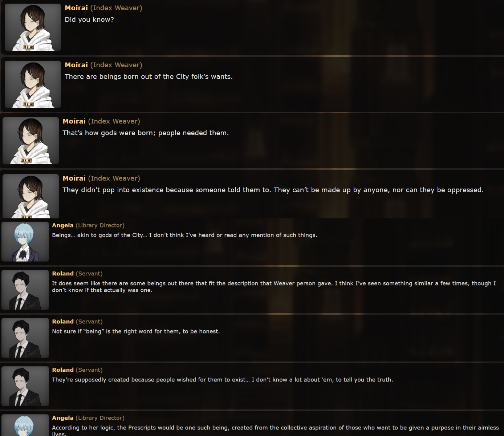The image size is (504, 436).
Task: Click Roland's portrait beside "Not sure if being" line
Action: pyautogui.click(x=25, y=338)
